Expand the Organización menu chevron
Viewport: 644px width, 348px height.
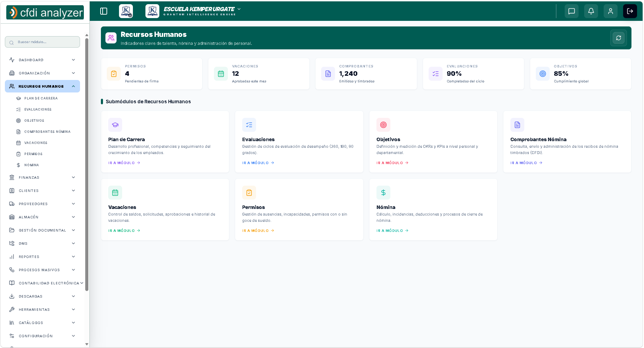coord(73,73)
